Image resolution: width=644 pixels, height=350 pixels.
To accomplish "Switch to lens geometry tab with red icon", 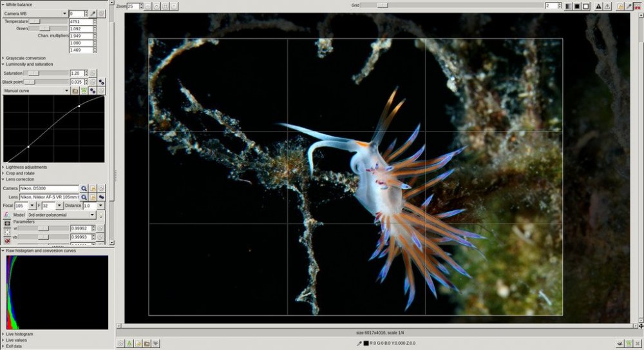I will tap(7, 241).
